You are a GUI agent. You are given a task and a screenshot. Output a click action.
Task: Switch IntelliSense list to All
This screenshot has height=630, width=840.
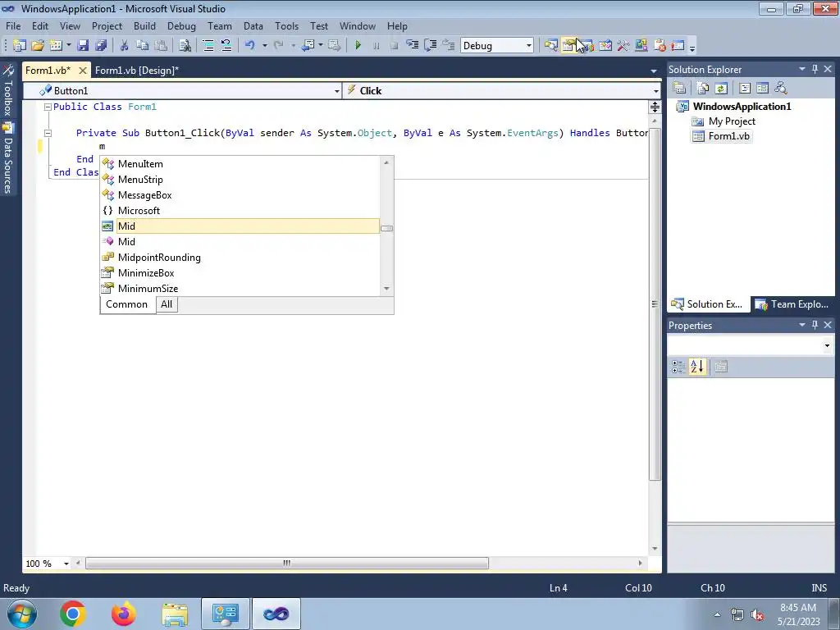167,304
